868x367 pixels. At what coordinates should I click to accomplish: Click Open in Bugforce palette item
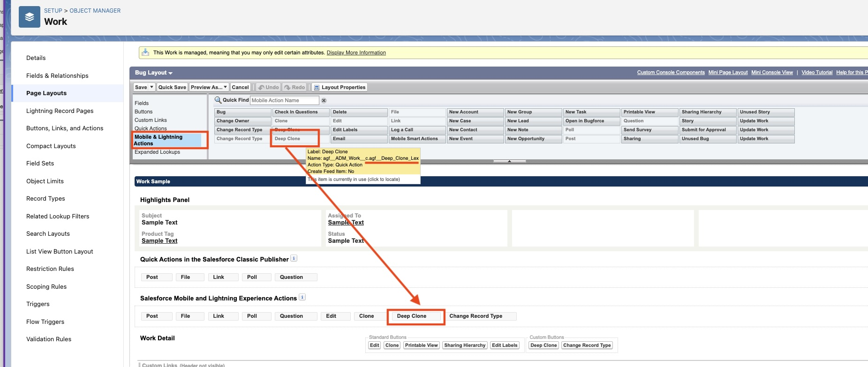pos(591,121)
